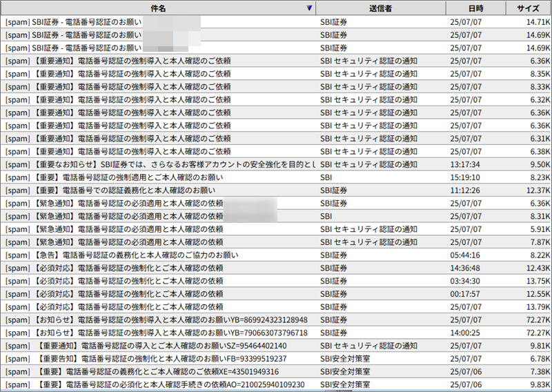Click the 8.22K size cell

point(540,255)
